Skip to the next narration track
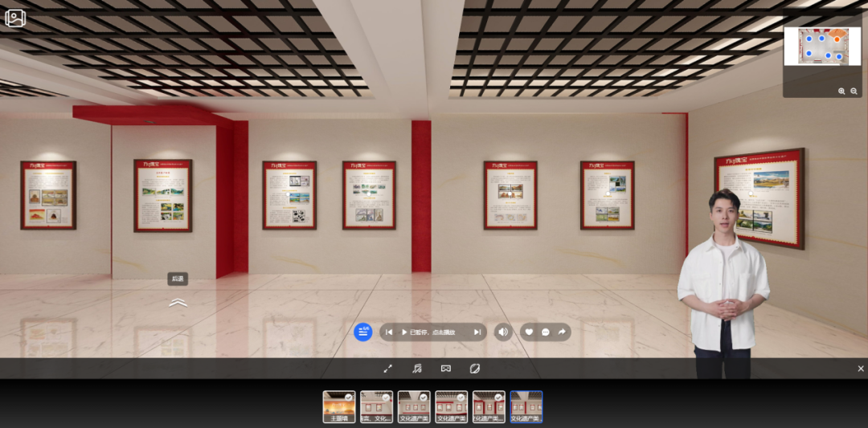 pyautogui.click(x=477, y=332)
